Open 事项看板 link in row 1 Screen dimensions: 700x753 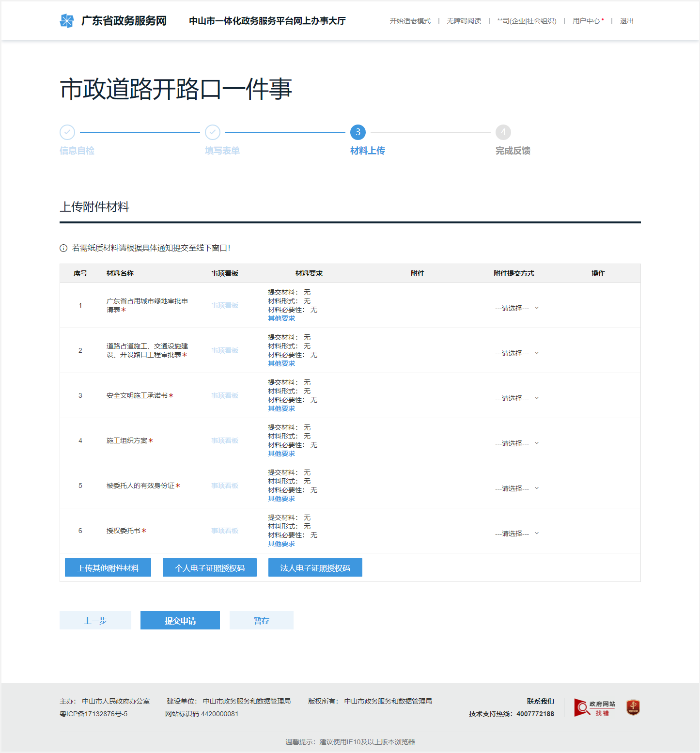225,305
